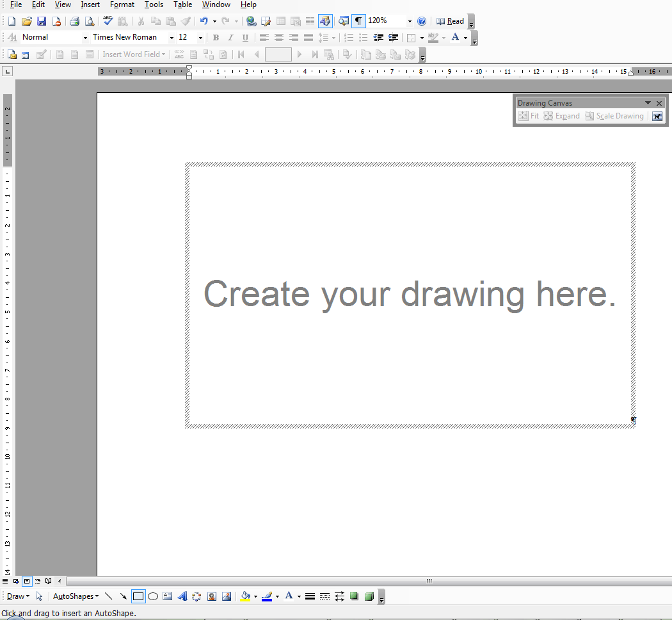Insert a picture from file
672x620 pixels.
point(227,596)
